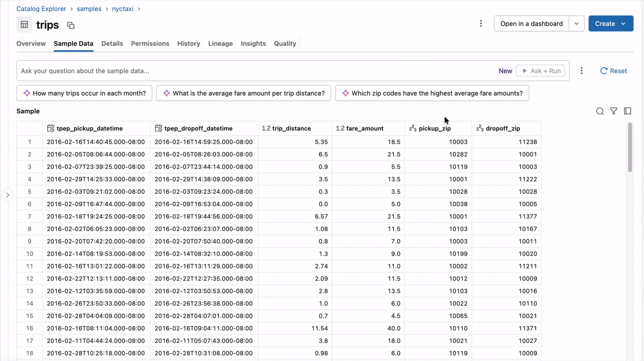Open the three-dot menu near the dashboard button

click(481, 23)
